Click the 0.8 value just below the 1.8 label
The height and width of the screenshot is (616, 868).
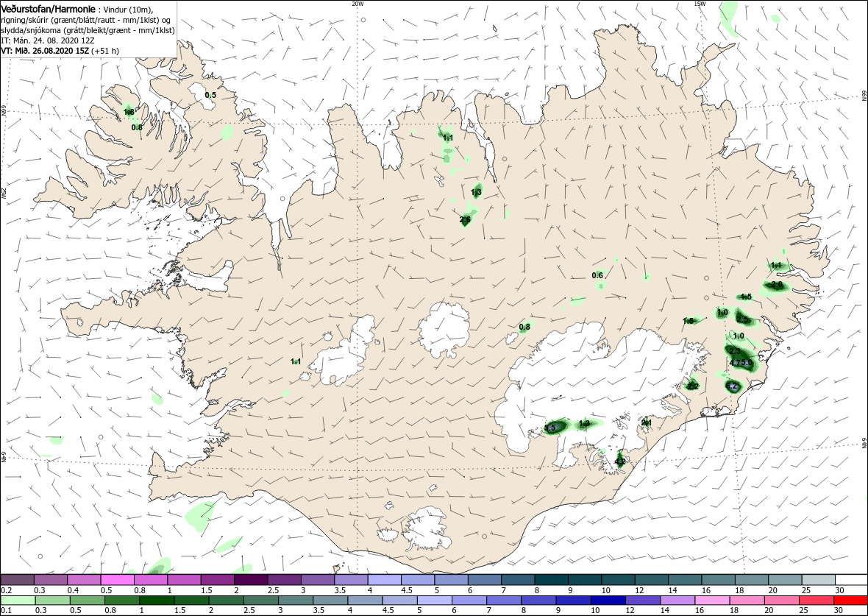pos(137,127)
